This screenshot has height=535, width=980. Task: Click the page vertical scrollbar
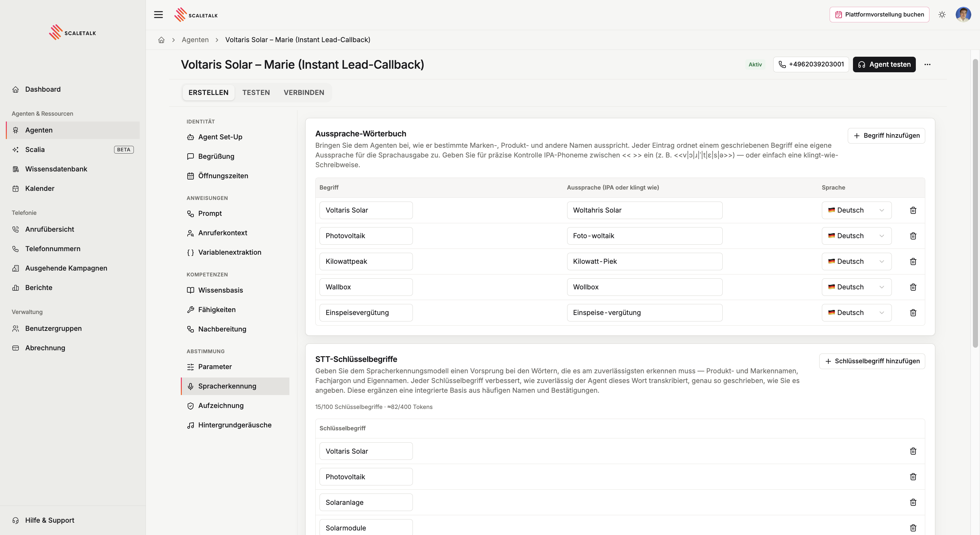(x=976, y=204)
